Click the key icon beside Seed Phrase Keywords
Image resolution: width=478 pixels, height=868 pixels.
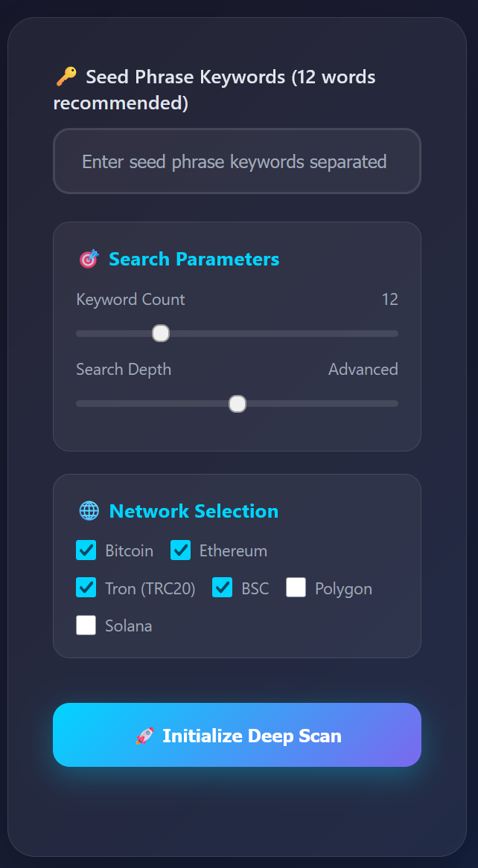pyautogui.click(x=66, y=76)
